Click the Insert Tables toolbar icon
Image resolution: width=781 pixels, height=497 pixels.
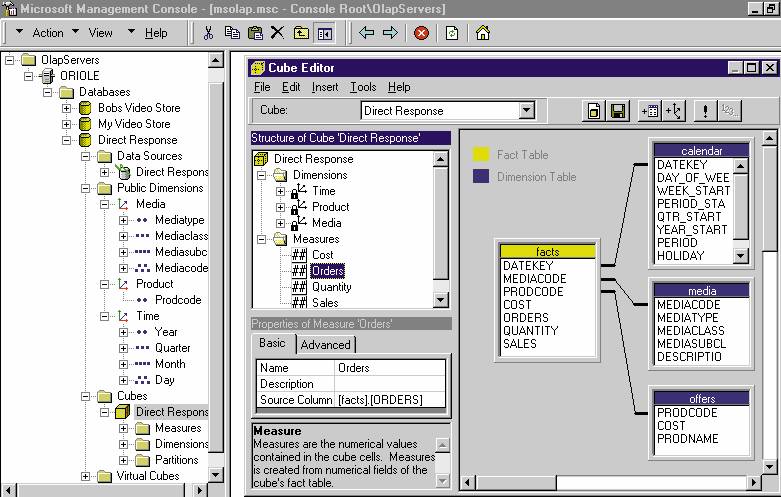tap(650, 111)
